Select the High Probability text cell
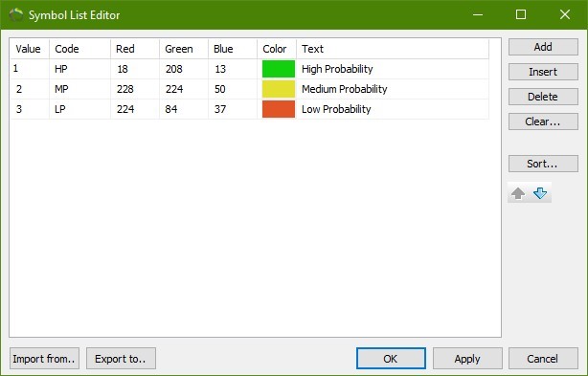588x376 pixels. pyautogui.click(x=393, y=69)
